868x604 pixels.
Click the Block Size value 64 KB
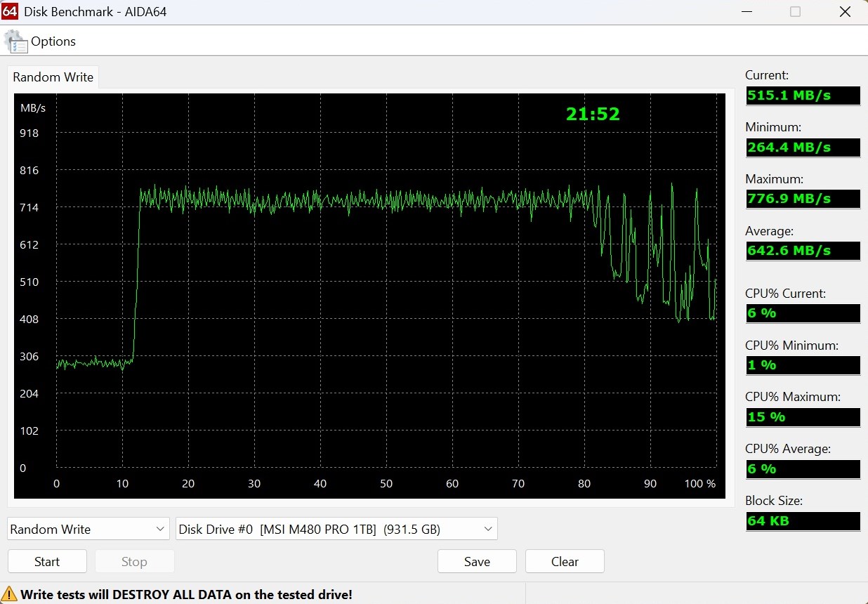803,521
